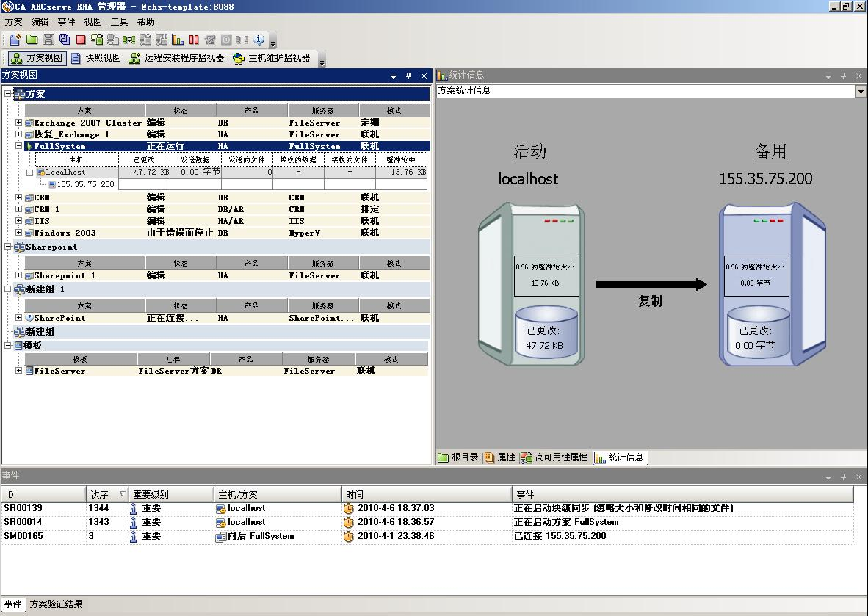This screenshot has height=616, width=868.
Task: Switch to 快照视图 view
Action: [96, 58]
